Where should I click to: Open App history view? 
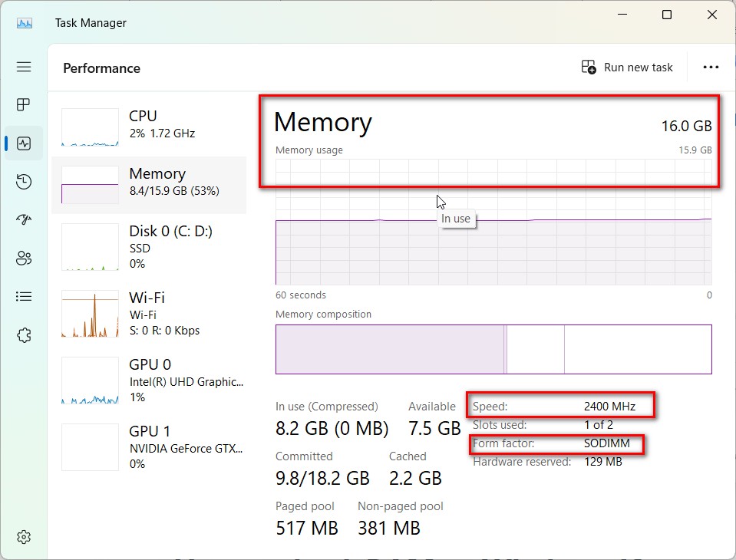point(23,181)
